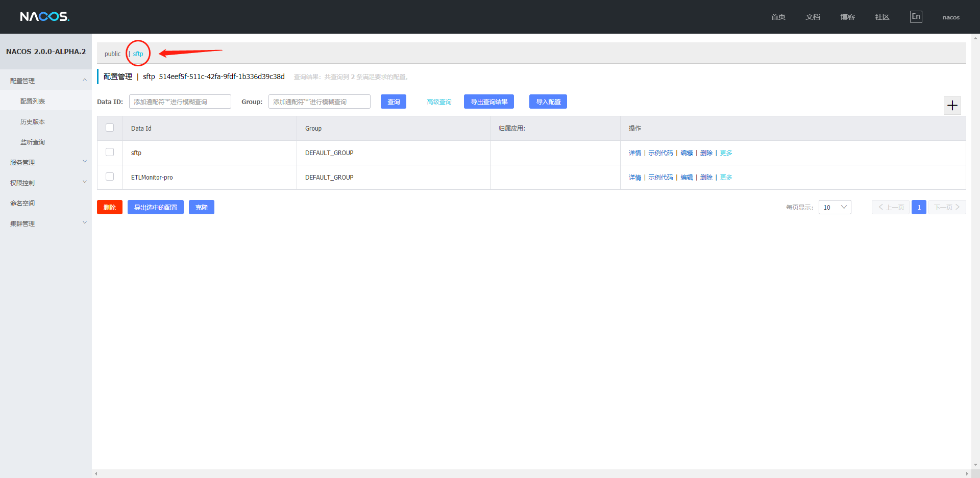Go to previous page with 上一页
The height and width of the screenshot is (478, 980).
click(891, 207)
